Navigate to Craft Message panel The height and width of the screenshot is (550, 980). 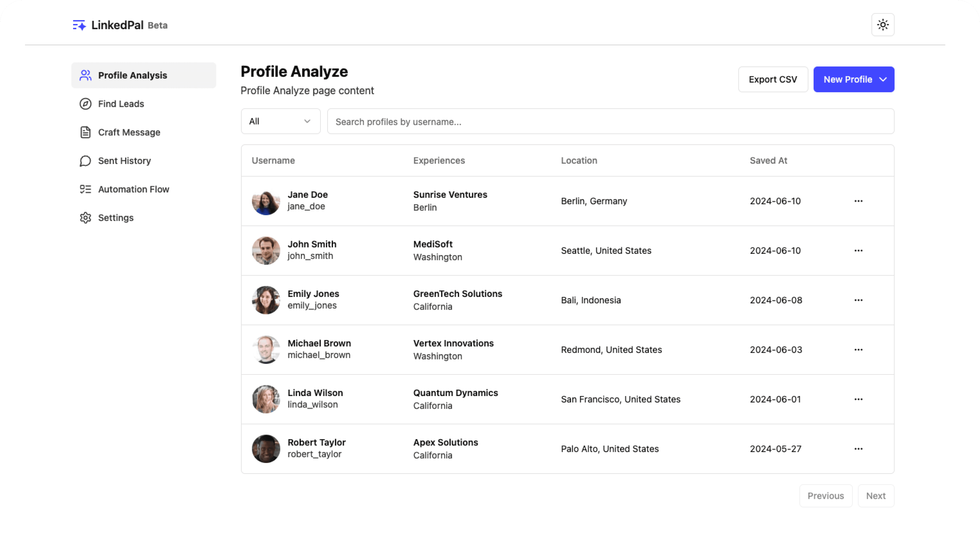(x=129, y=132)
